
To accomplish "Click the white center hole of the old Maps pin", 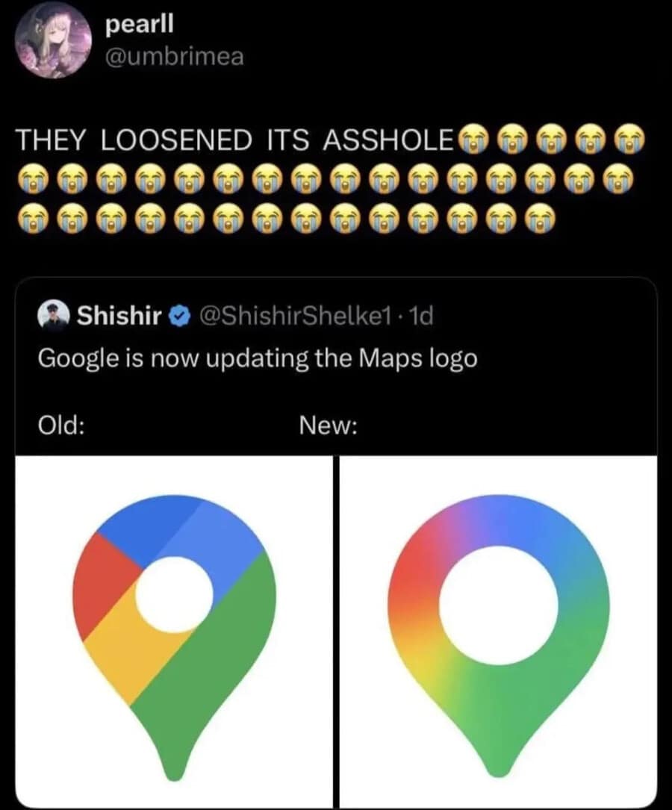I will pos(175,595).
